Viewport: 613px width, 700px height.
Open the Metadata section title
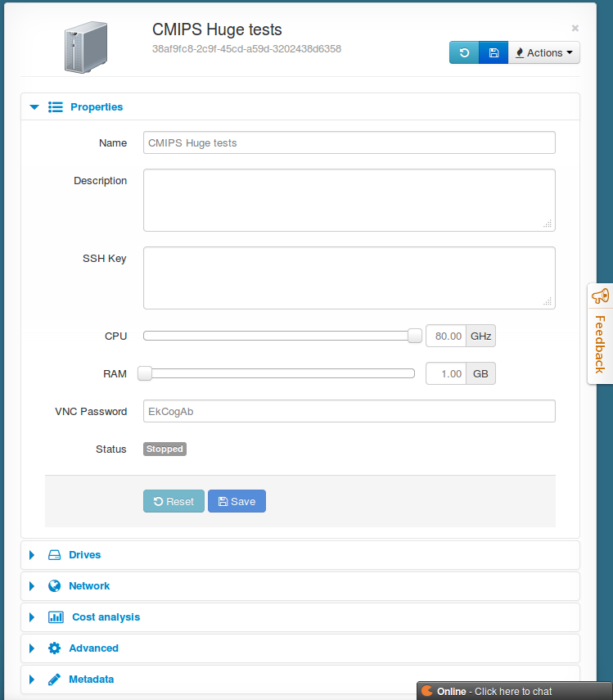92,680
